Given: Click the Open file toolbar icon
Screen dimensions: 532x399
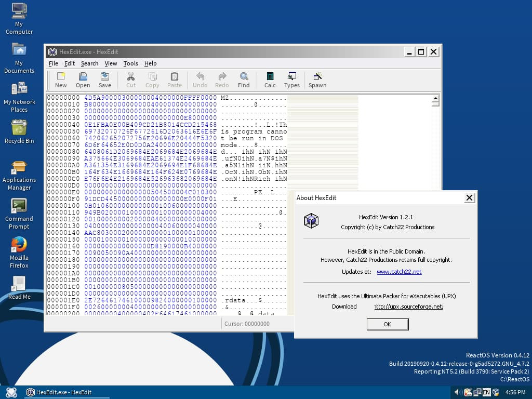Looking at the screenshot, I should (x=83, y=76).
